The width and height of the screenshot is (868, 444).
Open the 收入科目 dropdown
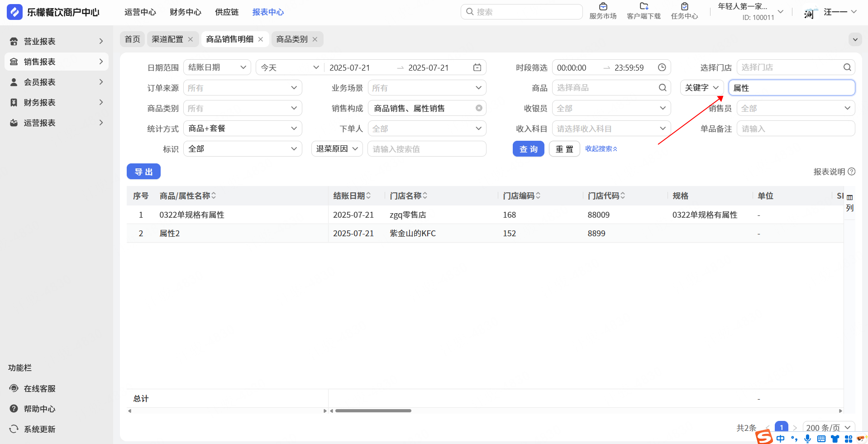(611, 129)
